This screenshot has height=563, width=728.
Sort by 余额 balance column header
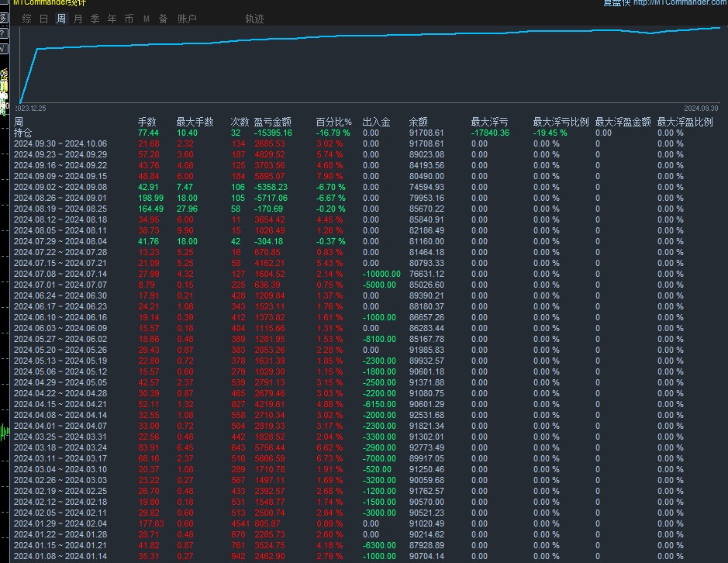419,122
